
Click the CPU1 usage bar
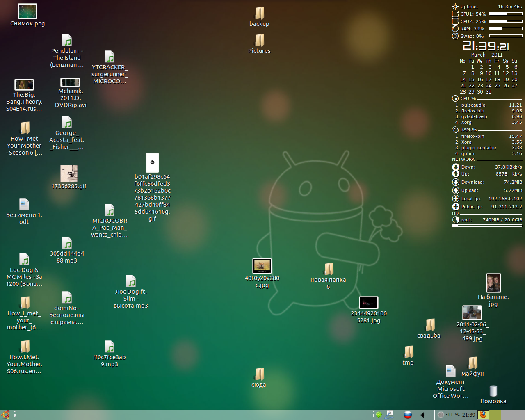(x=506, y=14)
